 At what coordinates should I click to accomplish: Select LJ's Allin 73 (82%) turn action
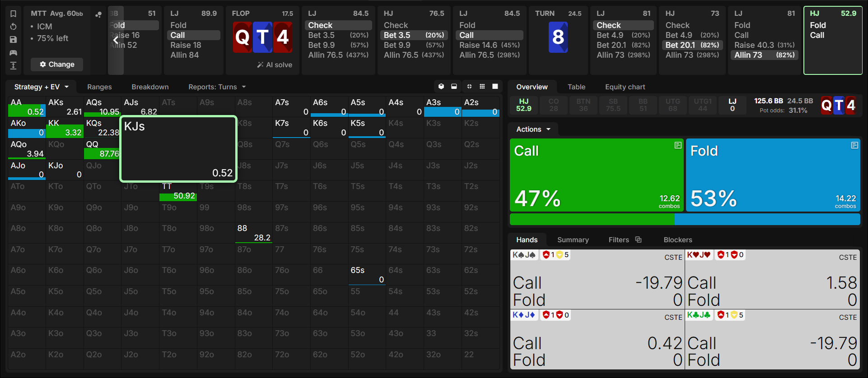pos(764,55)
